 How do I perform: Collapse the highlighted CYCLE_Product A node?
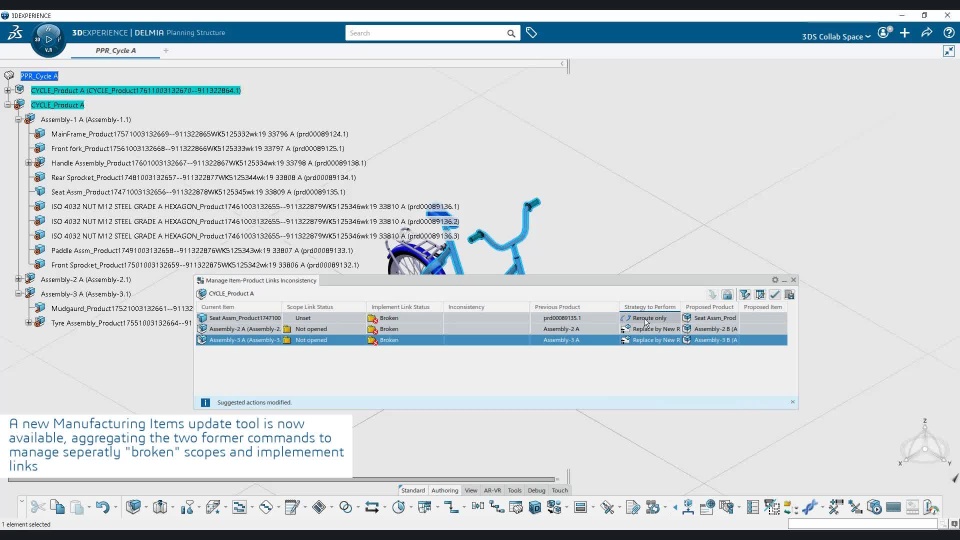[x=8, y=105]
